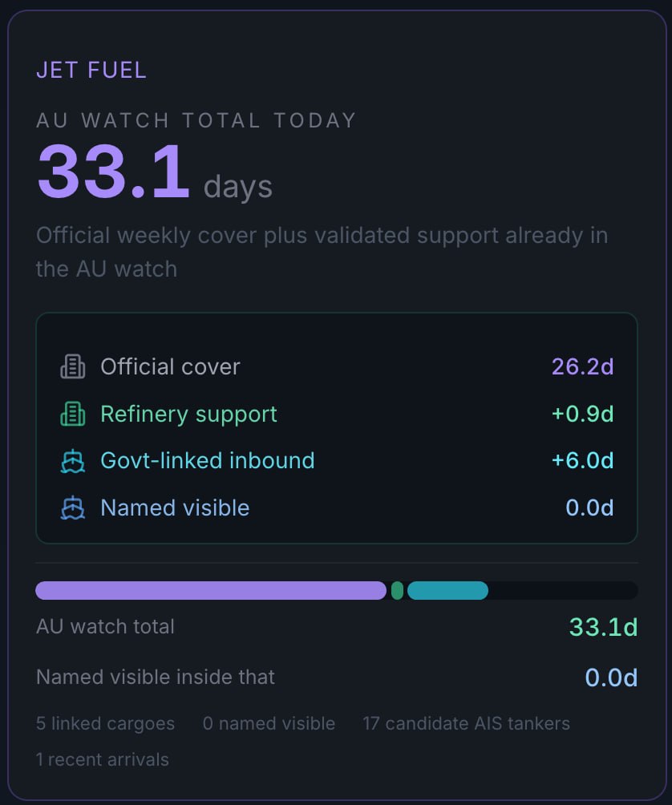This screenshot has width=672, height=805.
Task: Click the purple official cover bar segment
Action: pos(211,590)
